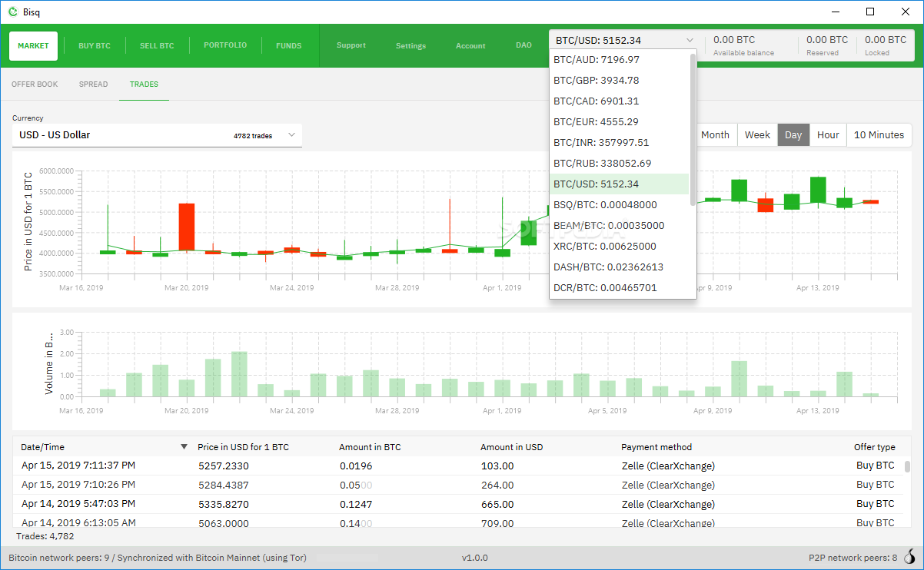Click the Bisq logo in title bar
Image resolution: width=924 pixels, height=570 pixels.
(x=13, y=12)
